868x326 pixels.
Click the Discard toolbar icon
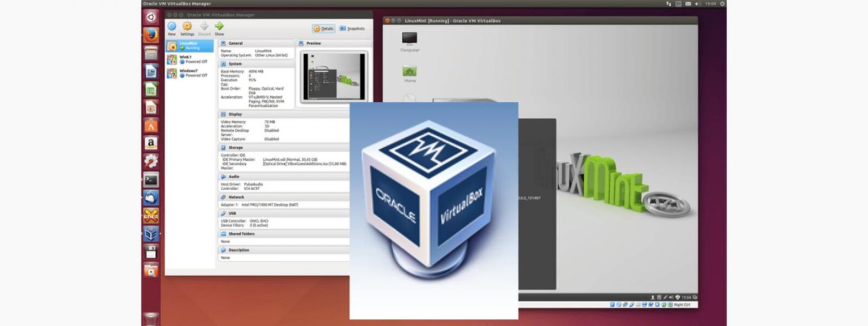[204, 27]
